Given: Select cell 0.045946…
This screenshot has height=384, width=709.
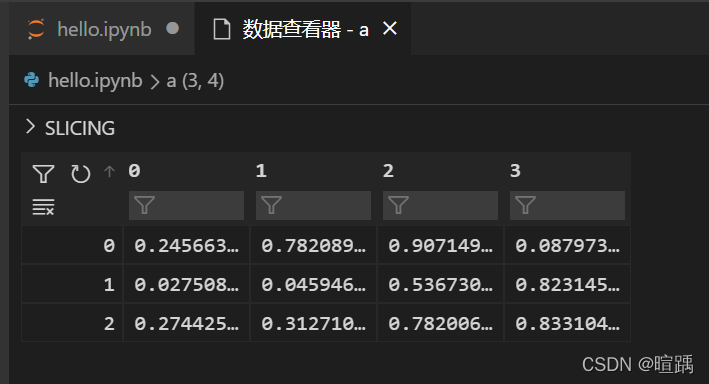Looking at the screenshot, I should click(x=313, y=284).
